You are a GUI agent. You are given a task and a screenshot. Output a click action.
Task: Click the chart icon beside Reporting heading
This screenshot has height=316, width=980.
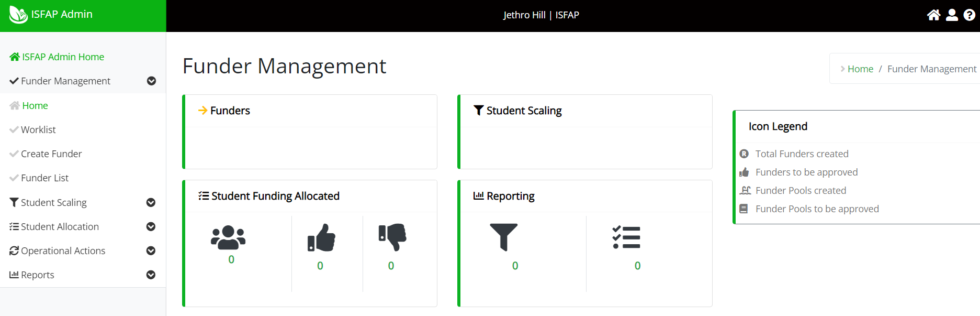tap(479, 196)
